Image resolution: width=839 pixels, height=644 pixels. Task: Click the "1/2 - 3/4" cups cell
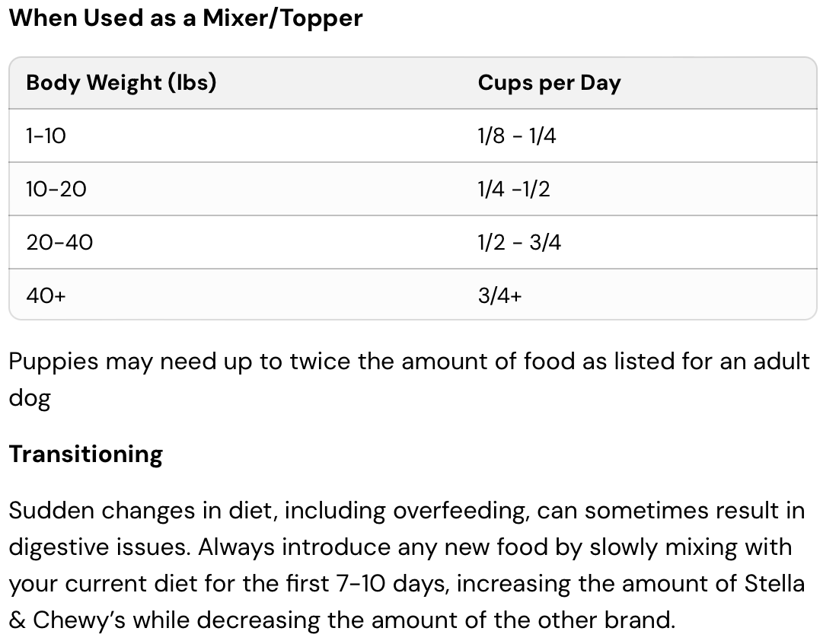(x=519, y=242)
